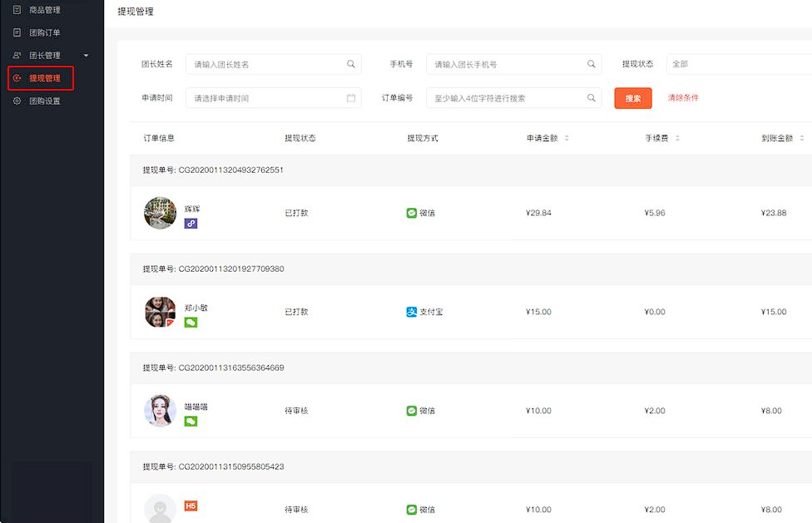
Task: Click avatar of user 辉辉
Action: 160,213
